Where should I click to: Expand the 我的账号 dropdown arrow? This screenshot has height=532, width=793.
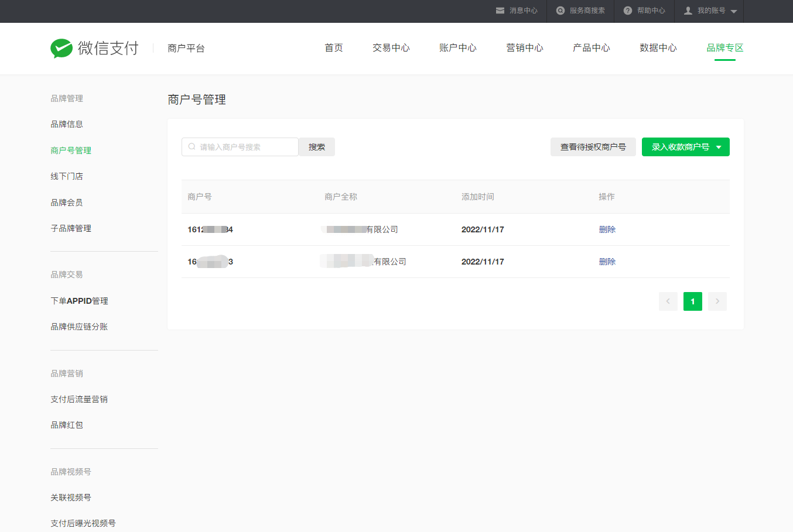[734, 12]
